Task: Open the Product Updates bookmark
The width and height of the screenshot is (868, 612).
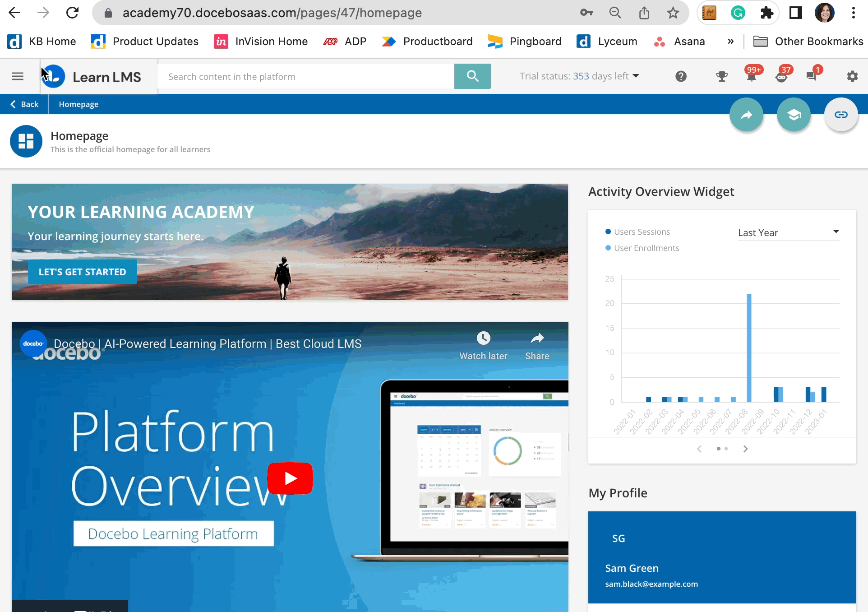Action: click(144, 42)
